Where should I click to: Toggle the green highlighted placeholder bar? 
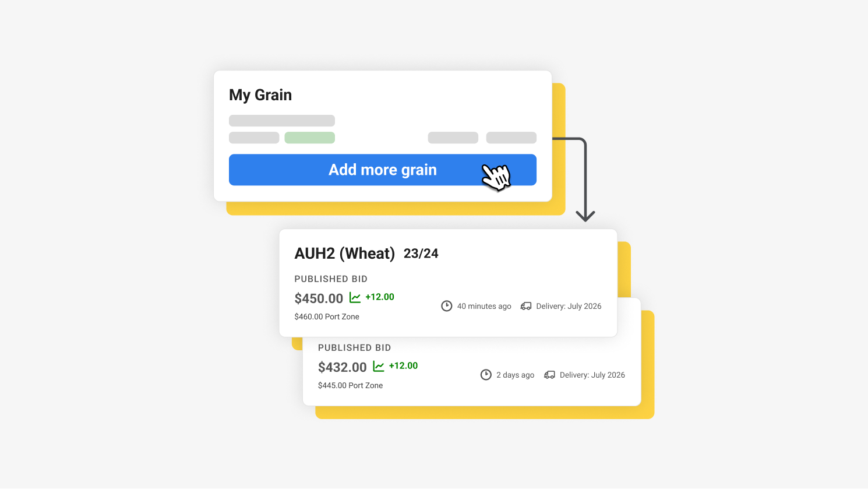tap(309, 138)
